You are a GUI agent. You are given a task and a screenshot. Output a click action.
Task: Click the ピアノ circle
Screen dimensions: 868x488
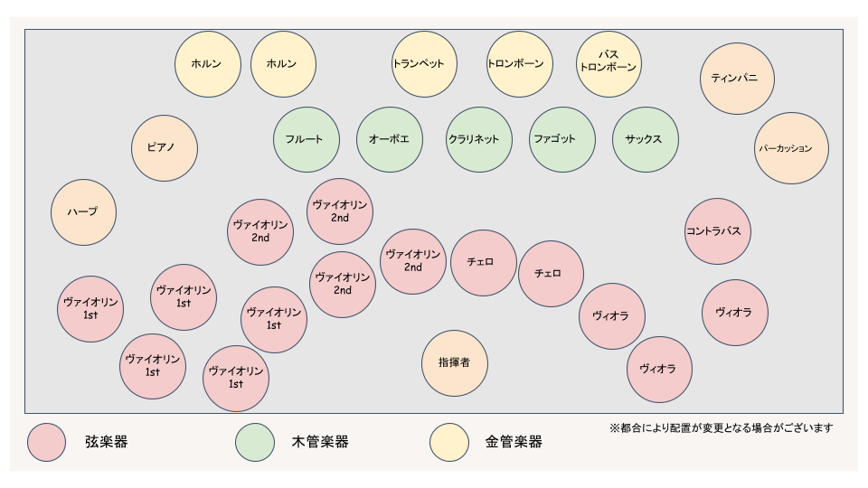click(165, 148)
